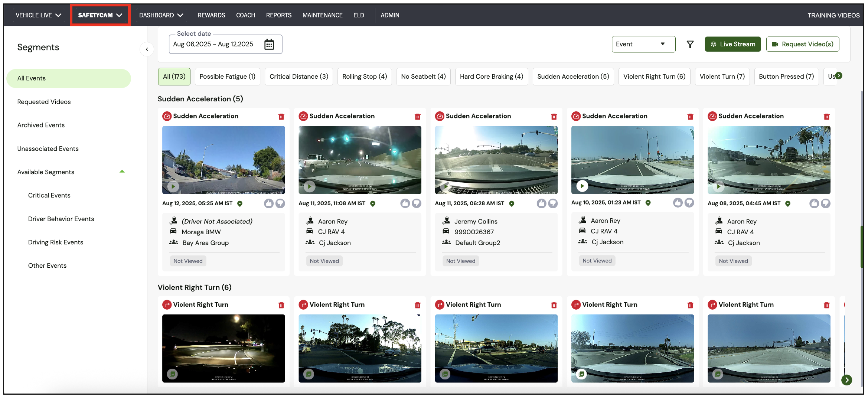
Task: Open the Event type dropdown
Action: click(643, 44)
